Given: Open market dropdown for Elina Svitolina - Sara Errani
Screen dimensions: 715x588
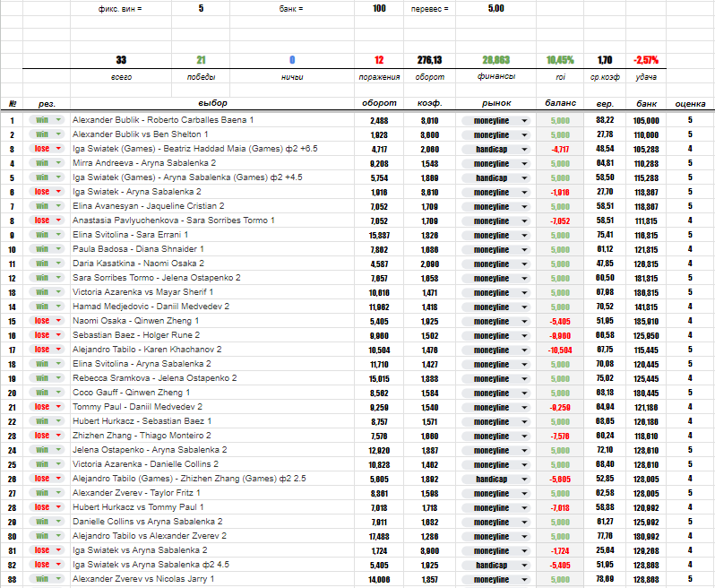Looking at the screenshot, I should pyautogui.click(x=496, y=236).
